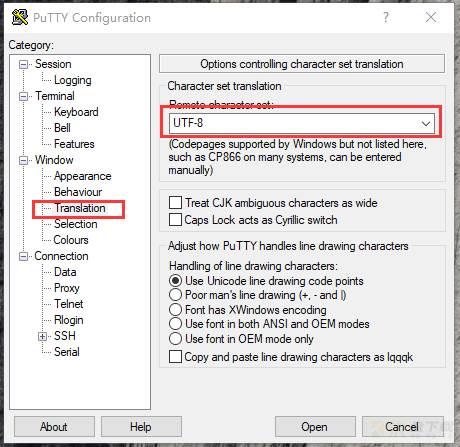The image size is (460, 447).
Task: Check Copy and paste line drawing as lqqqk
Action: [x=175, y=357]
